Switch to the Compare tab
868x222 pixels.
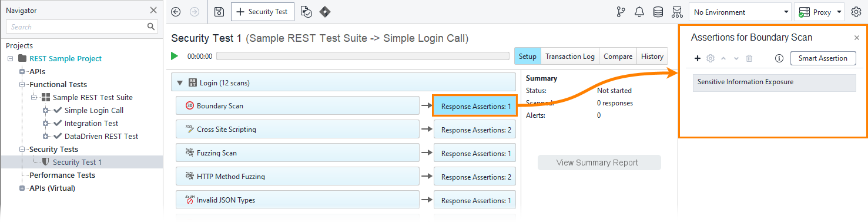[x=618, y=57]
